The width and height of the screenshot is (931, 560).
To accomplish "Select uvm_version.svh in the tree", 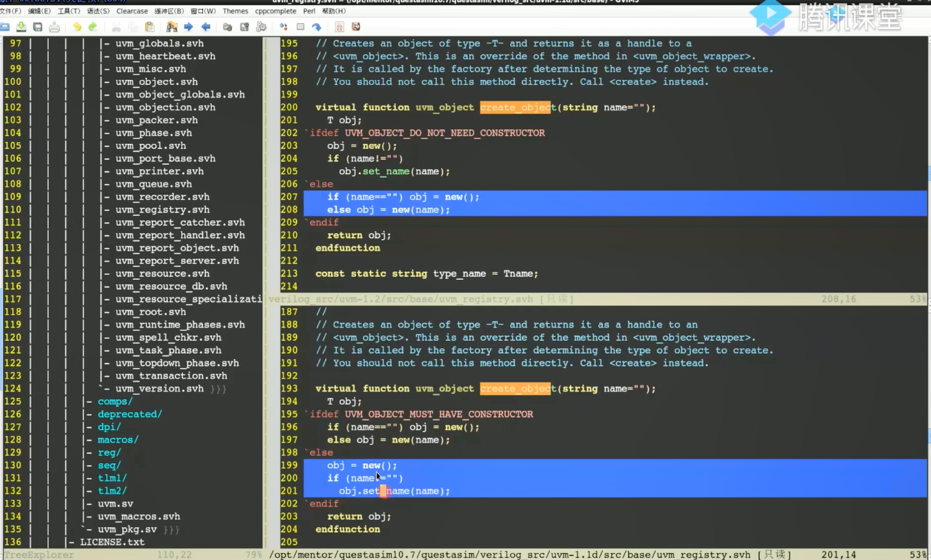I will tap(159, 389).
